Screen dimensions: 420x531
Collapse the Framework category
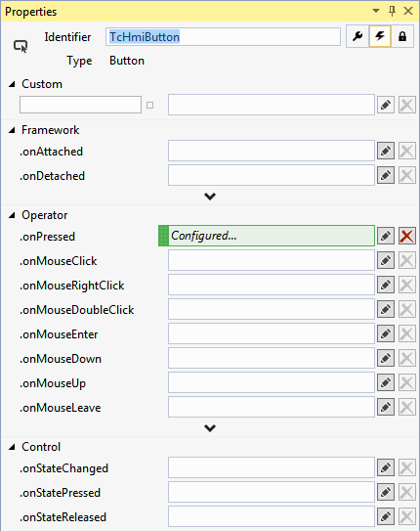12,130
